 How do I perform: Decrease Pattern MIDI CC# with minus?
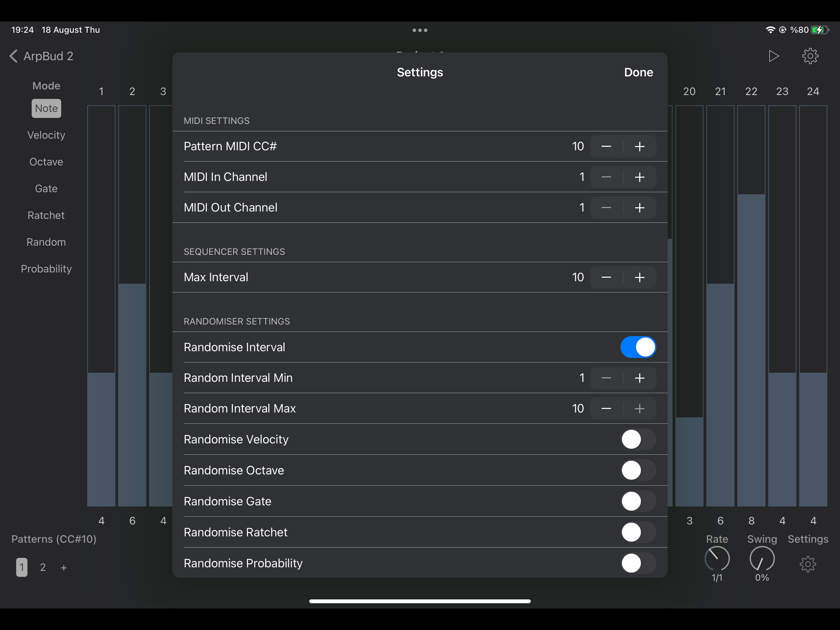point(606,146)
